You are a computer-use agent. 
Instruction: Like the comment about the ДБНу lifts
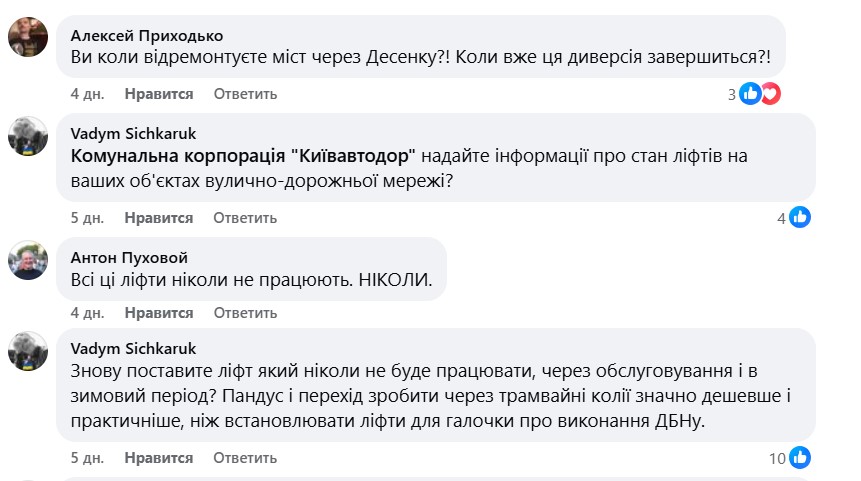pyautogui.click(x=159, y=458)
